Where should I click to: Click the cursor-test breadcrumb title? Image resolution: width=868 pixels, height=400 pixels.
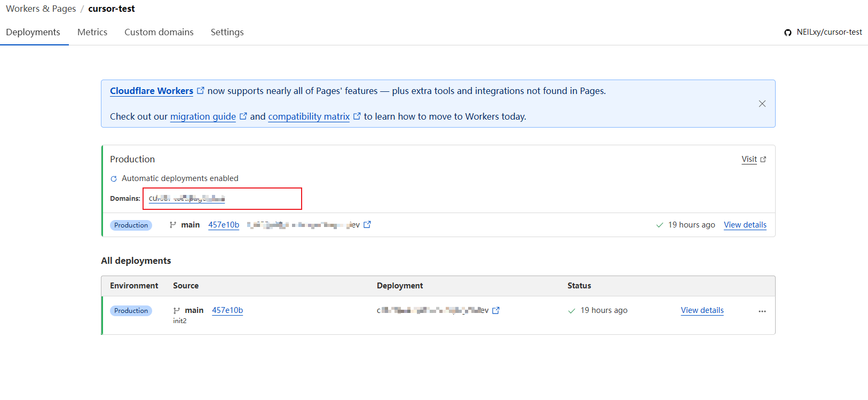(x=112, y=9)
